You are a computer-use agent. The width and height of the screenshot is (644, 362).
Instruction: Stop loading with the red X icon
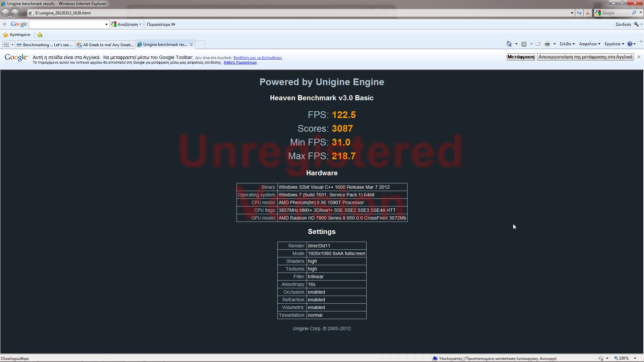click(587, 13)
